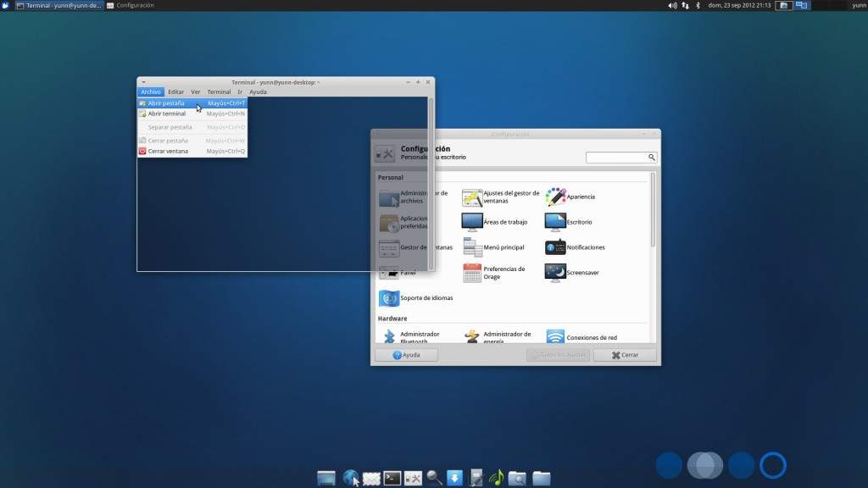Choose Abrir pestaña from Archivo menu

[192, 103]
